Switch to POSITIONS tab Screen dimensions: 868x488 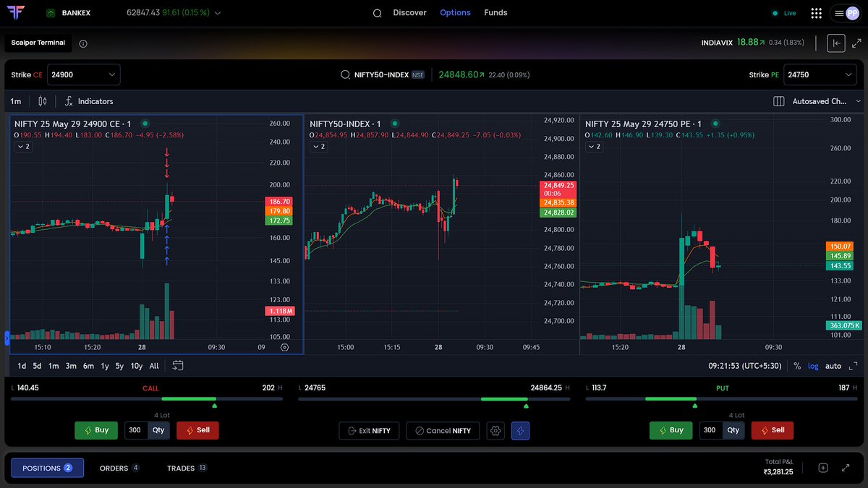click(x=47, y=468)
